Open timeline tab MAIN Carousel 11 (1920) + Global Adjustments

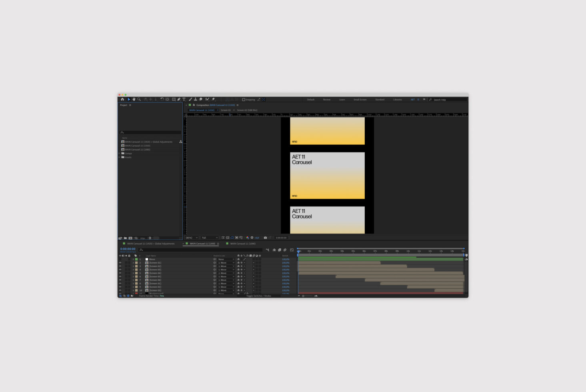pyautogui.click(x=151, y=244)
